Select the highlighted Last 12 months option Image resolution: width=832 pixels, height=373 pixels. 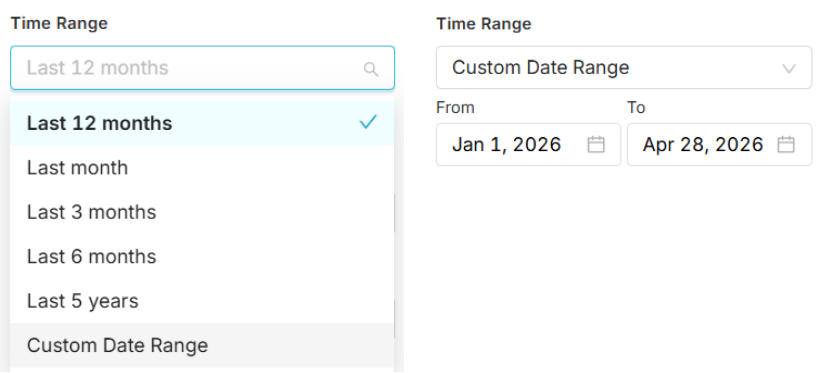202,123
